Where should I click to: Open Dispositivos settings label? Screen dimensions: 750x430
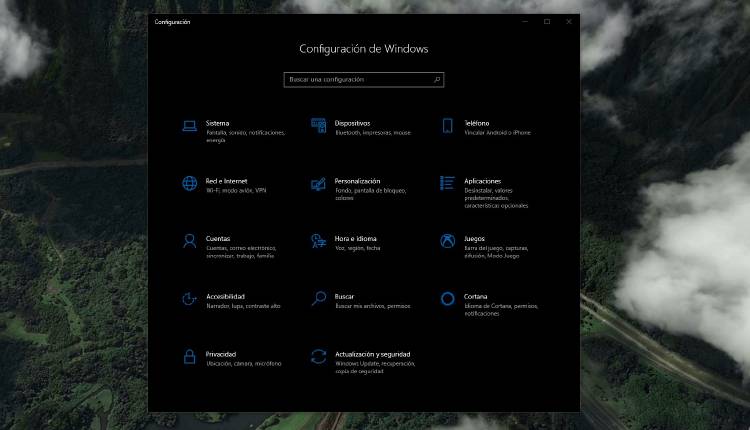tap(352, 123)
